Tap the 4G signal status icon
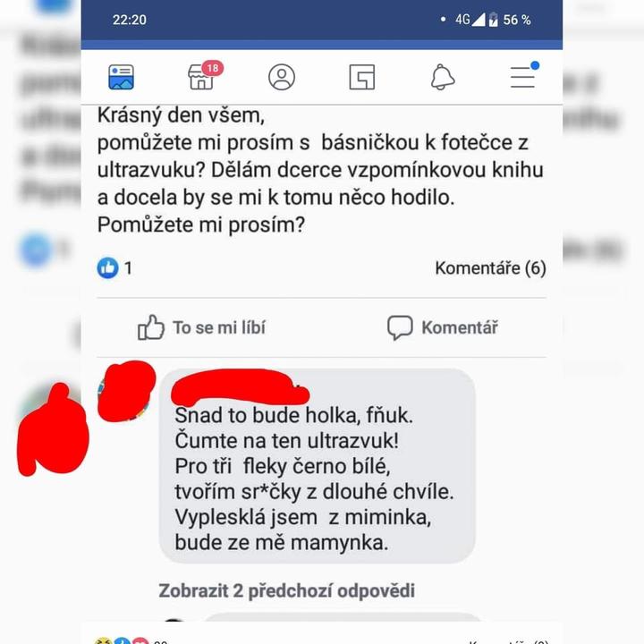This screenshot has height=644, width=644. 470,20
